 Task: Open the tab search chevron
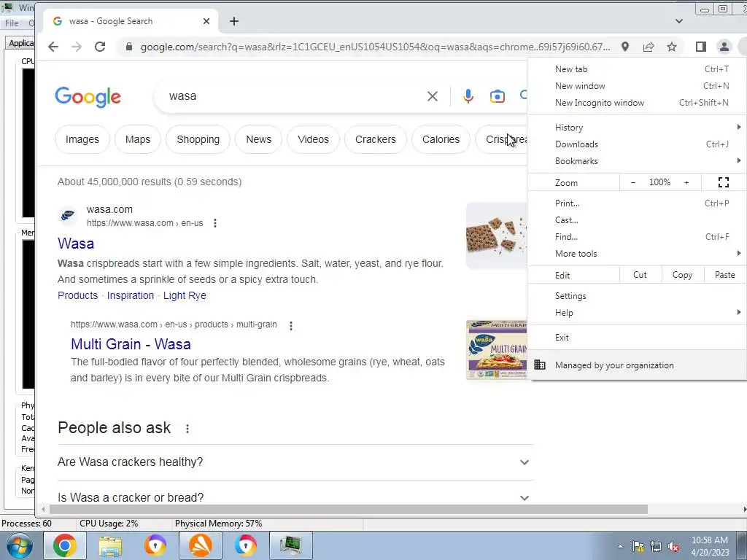pos(679,21)
